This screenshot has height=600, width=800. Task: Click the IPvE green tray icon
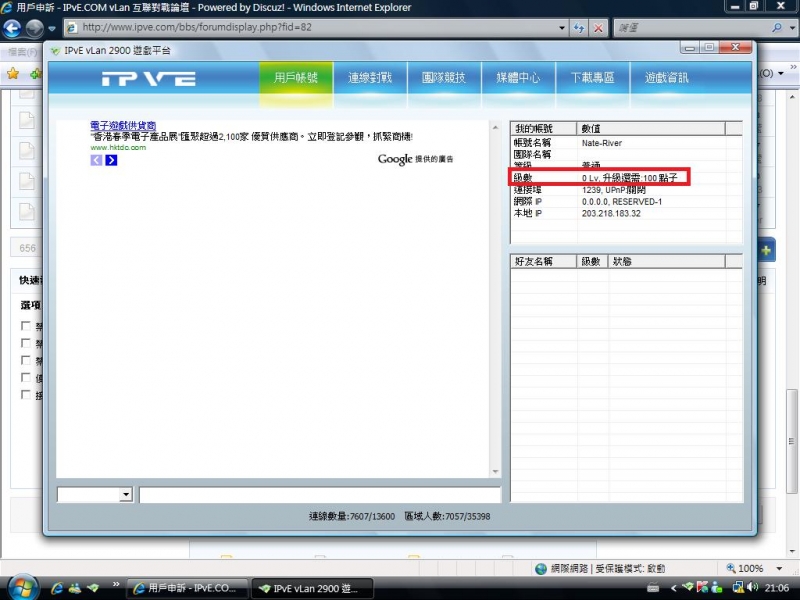click(x=688, y=588)
